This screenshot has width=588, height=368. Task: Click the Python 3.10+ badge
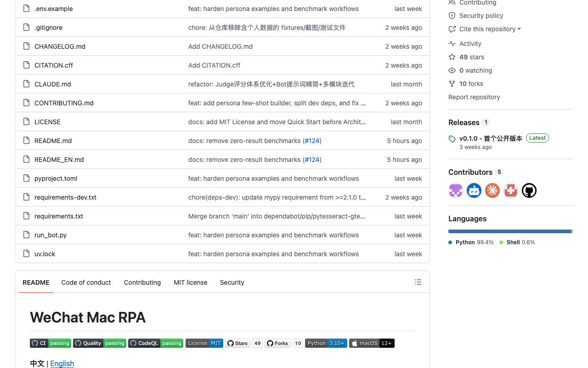point(326,343)
